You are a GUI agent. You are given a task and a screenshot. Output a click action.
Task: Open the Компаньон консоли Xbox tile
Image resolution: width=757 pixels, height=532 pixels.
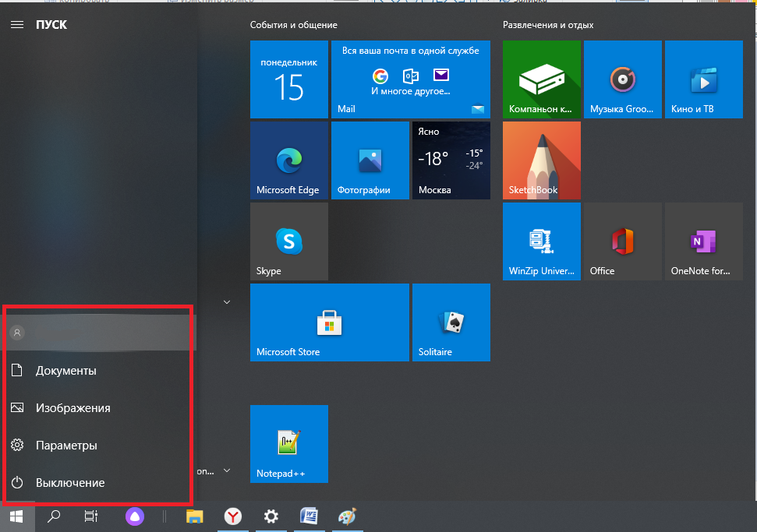[542, 79]
